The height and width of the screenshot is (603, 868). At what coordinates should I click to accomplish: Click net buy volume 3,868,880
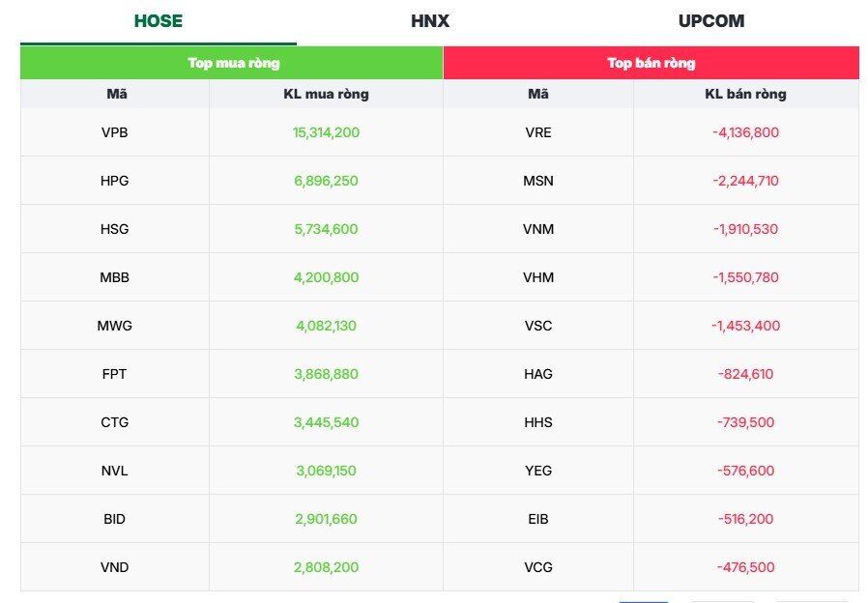click(x=326, y=374)
